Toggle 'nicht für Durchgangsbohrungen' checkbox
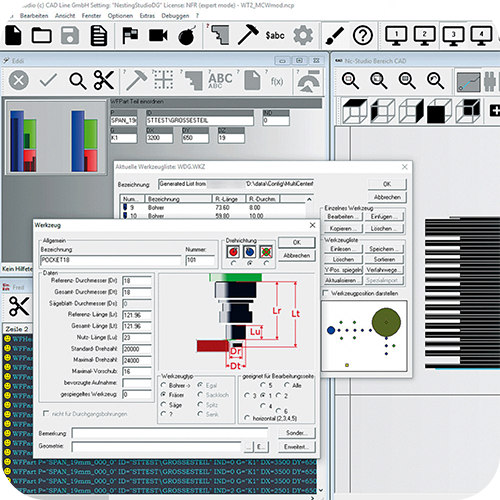Screen dimensions: 500x500 pos(46,413)
